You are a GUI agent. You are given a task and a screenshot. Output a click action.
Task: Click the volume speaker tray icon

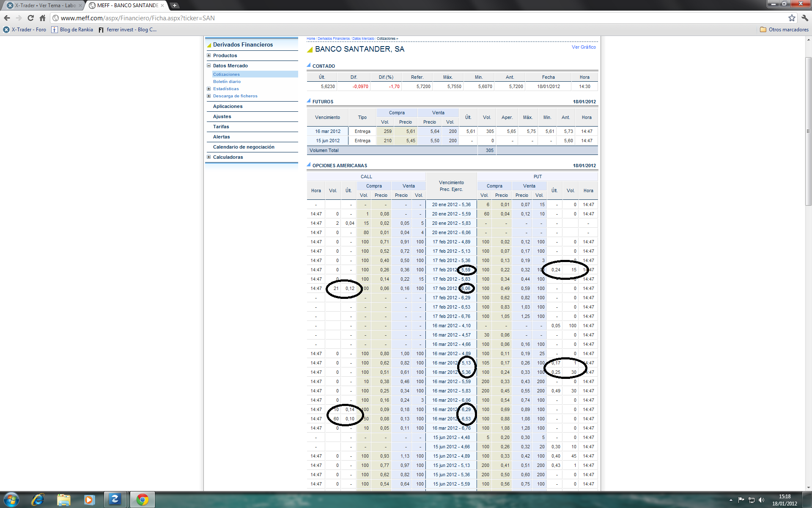point(761,500)
